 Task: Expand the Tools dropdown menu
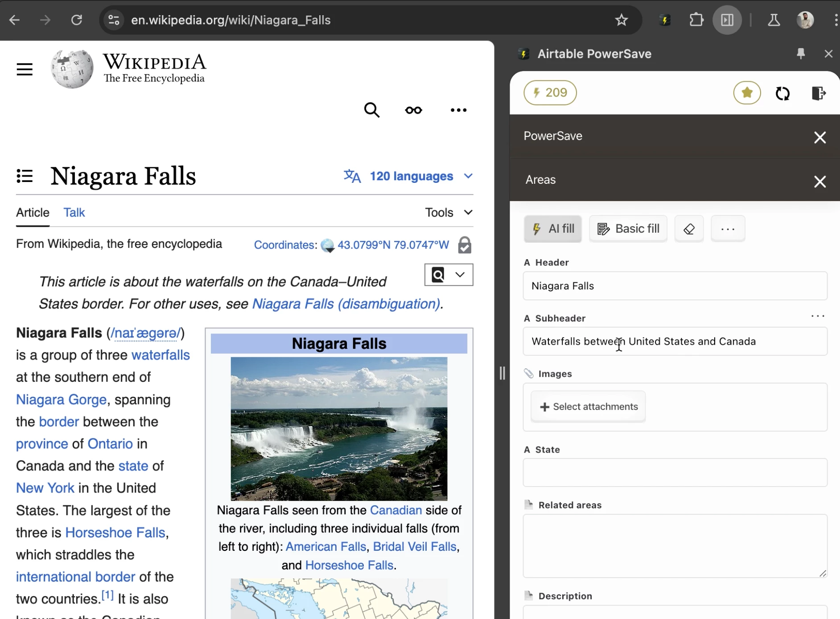click(x=449, y=212)
